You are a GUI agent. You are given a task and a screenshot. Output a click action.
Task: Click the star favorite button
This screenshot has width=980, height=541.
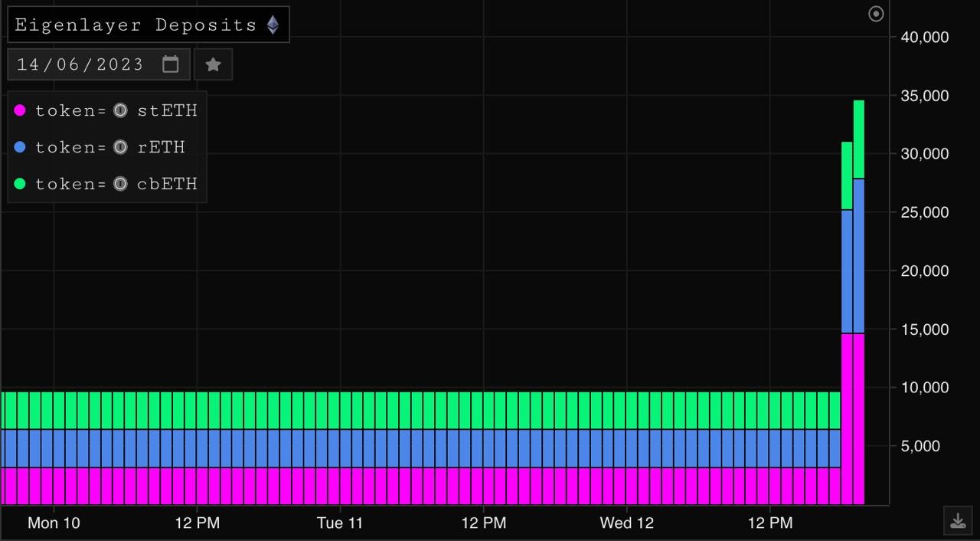[214, 64]
